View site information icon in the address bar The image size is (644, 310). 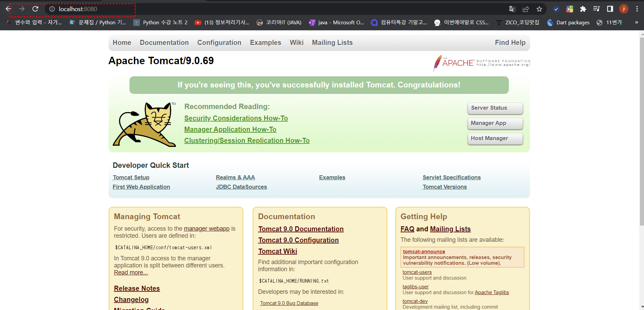click(x=52, y=9)
